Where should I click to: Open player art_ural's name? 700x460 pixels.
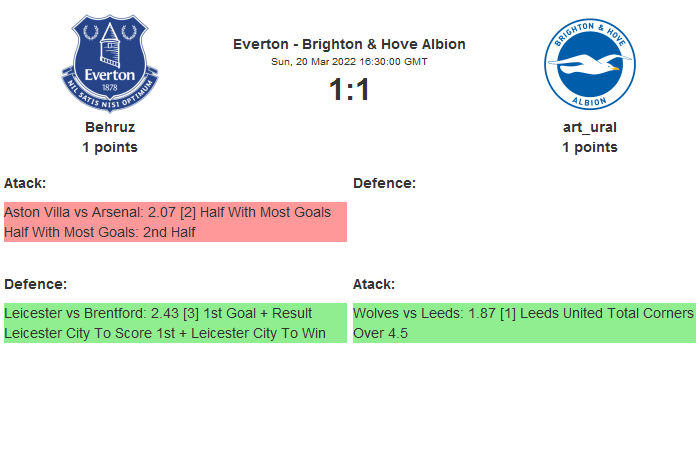click(589, 127)
